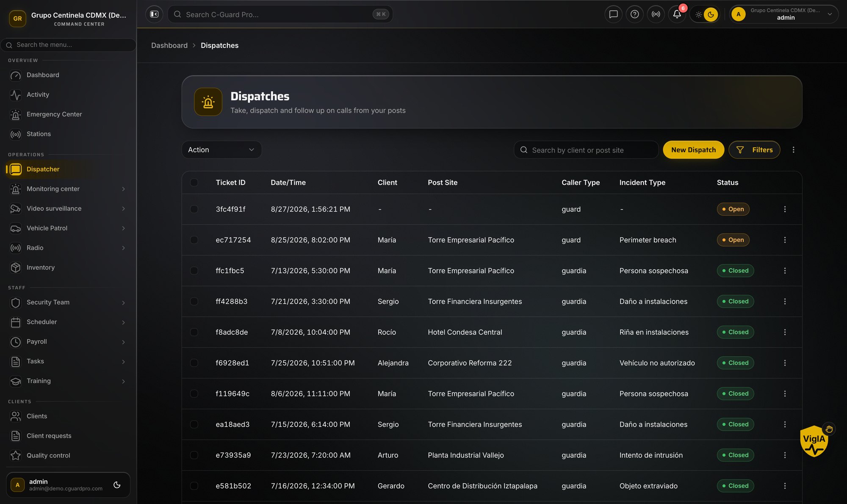This screenshot has height=504, width=847.
Task: Click Search the menu field
Action: 68,45
